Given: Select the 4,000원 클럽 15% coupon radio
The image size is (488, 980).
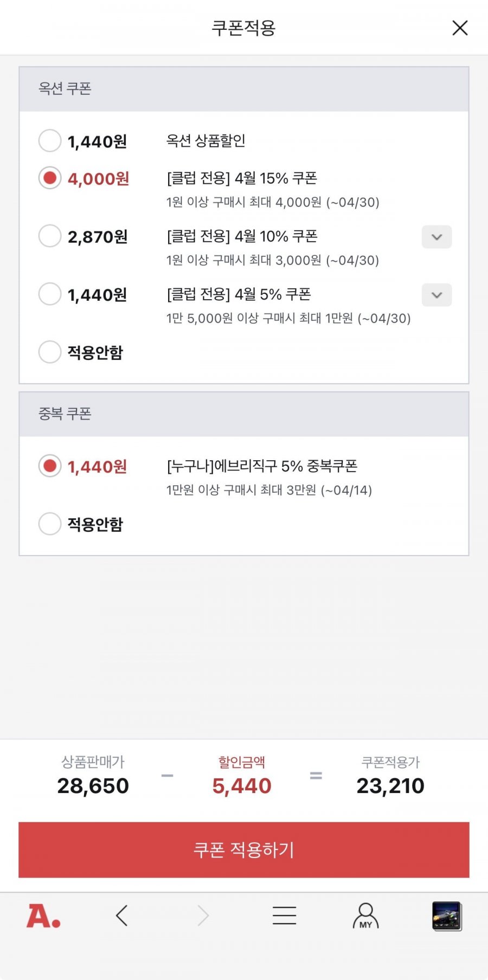Looking at the screenshot, I should [x=50, y=178].
